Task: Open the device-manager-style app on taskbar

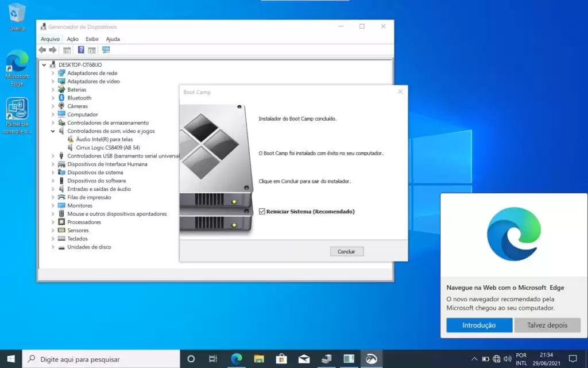Action: tap(326, 359)
